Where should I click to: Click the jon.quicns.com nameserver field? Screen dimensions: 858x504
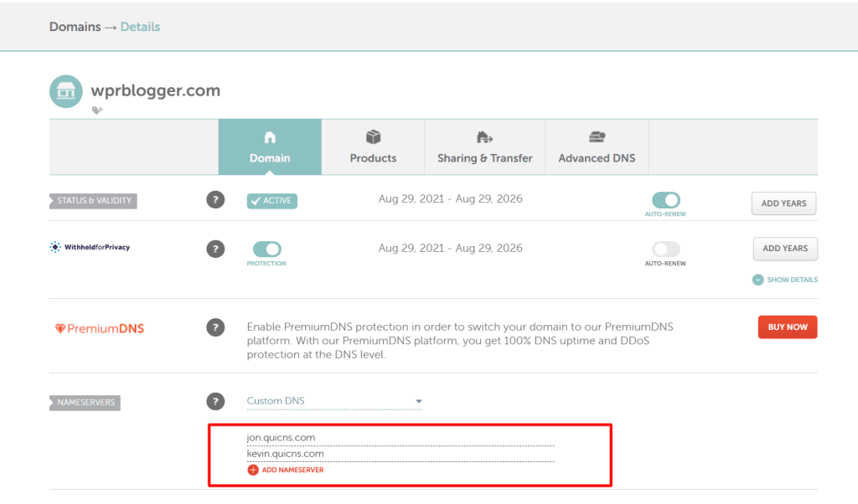pos(401,437)
